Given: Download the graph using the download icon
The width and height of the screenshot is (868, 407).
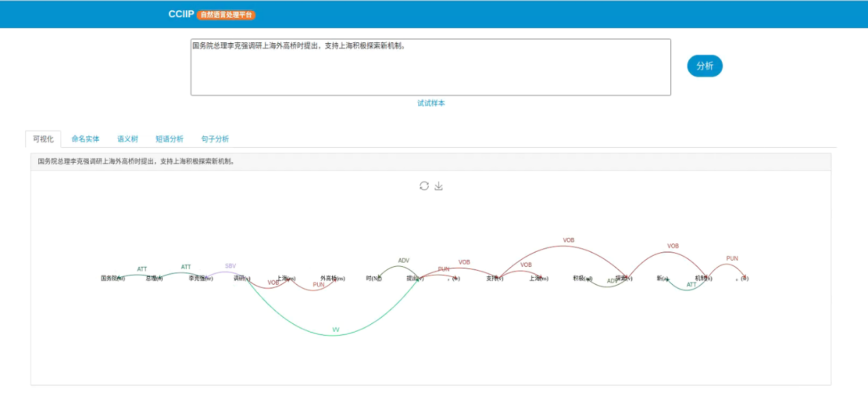Looking at the screenshot, I should tap(439, 186).
